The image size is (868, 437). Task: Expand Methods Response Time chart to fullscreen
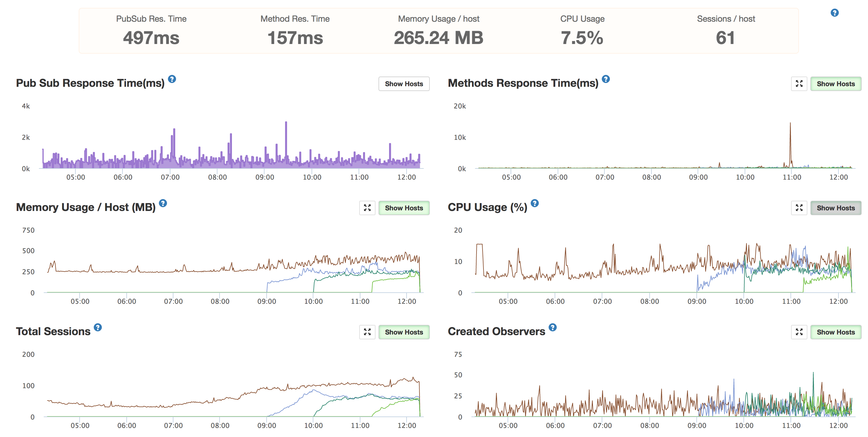pos(799,84)
